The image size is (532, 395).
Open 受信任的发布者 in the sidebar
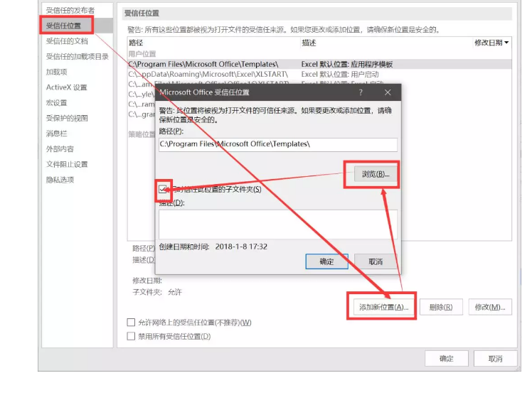[x=70, y=10]
